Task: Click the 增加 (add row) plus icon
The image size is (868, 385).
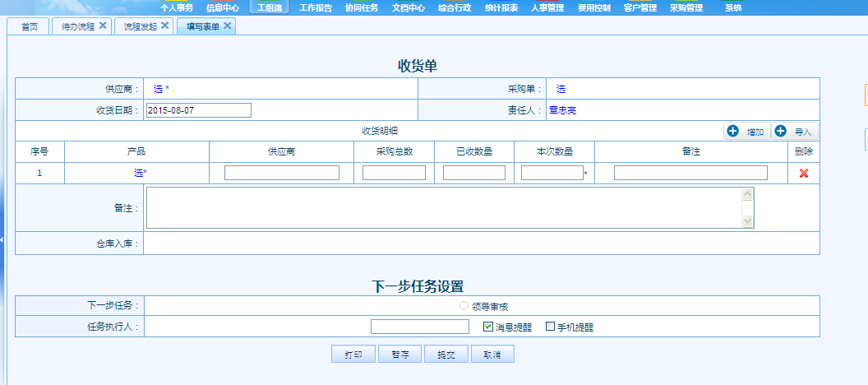Action: point(732,132)
